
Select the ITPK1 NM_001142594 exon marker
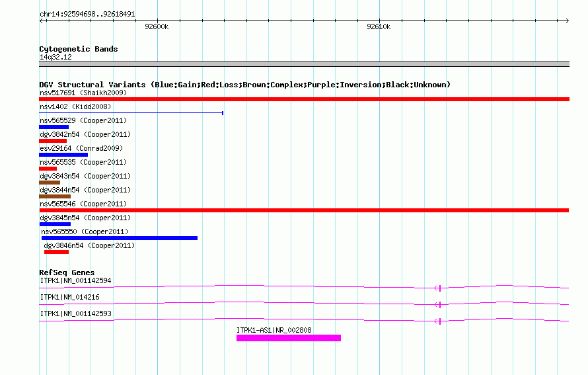coord(439,288)
